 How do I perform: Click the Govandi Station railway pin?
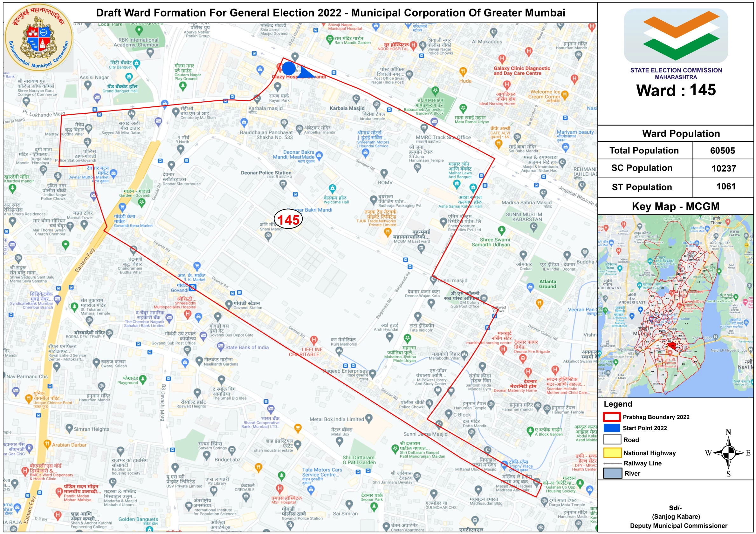click(x=229, y=304)
